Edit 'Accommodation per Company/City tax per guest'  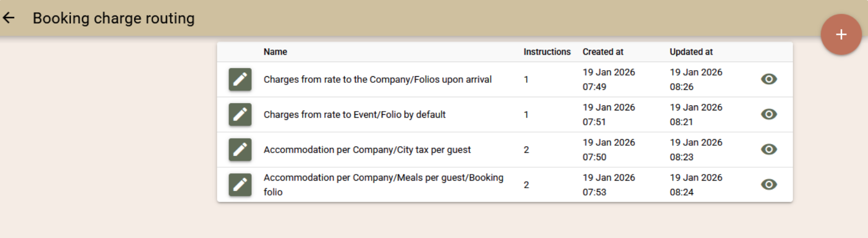(x=240, y=150)
